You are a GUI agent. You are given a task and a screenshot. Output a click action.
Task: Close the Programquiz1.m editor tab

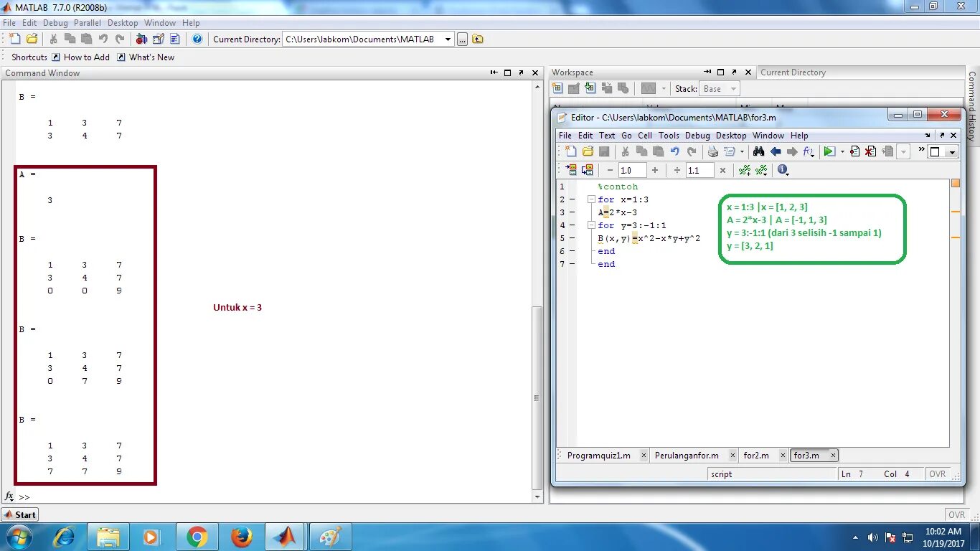coord(644,456)
